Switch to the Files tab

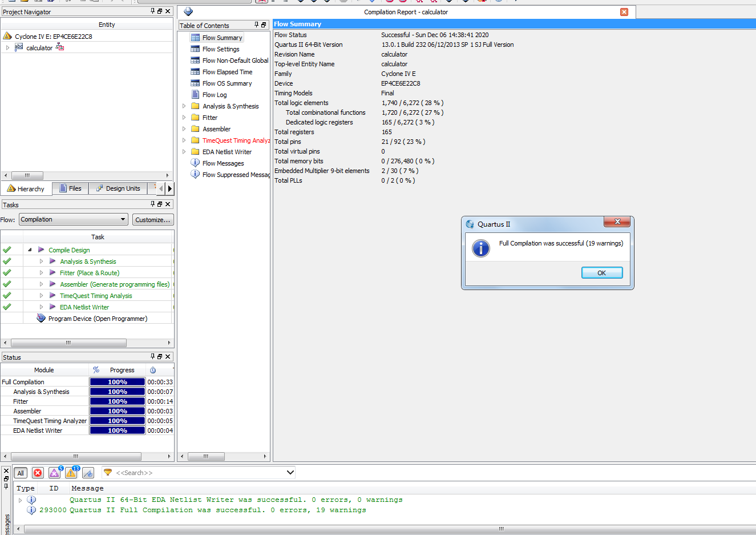click(70, 188)
